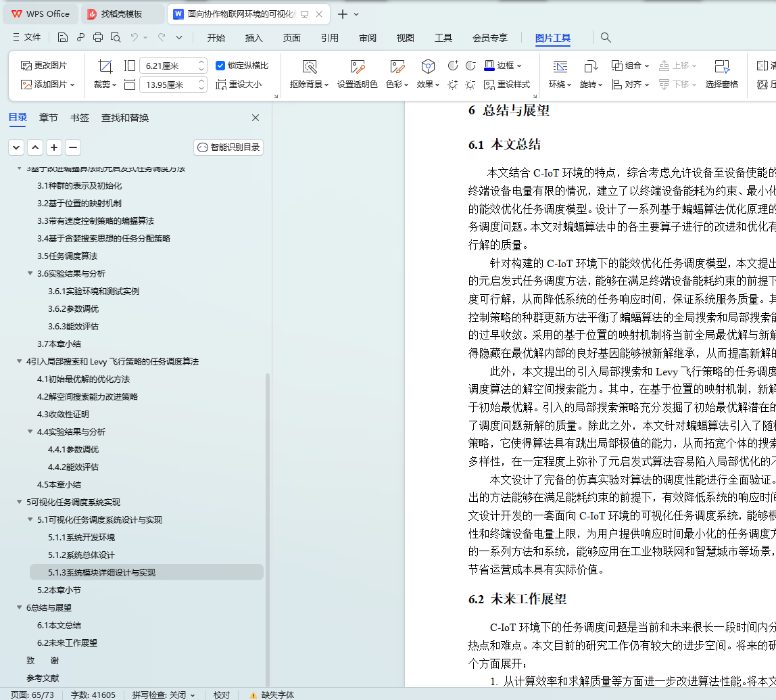Open the File (文件) menu
Screen dimensions: 776x700
coord(27,38)
